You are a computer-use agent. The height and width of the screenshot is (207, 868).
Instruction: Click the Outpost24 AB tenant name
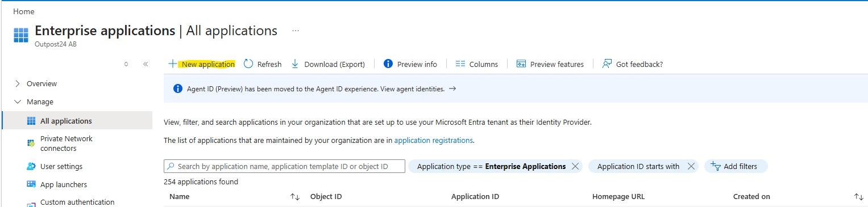click(x=56, y=44)
